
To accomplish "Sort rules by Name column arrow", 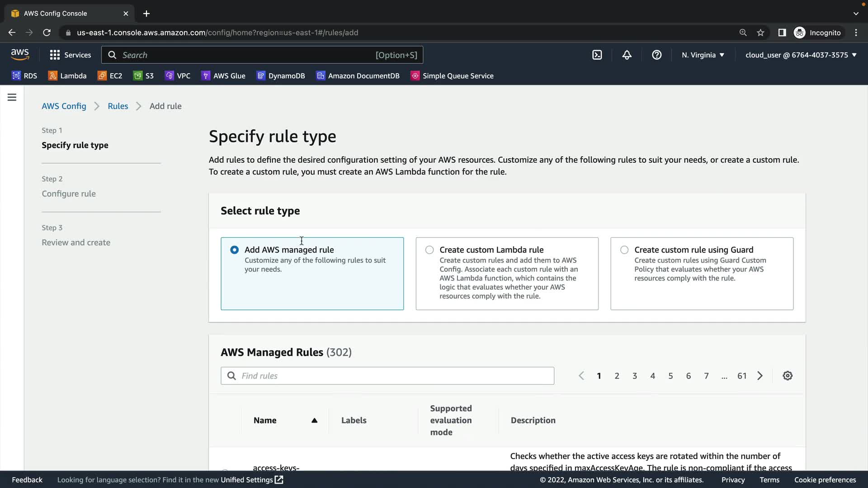I will point(314,420).
